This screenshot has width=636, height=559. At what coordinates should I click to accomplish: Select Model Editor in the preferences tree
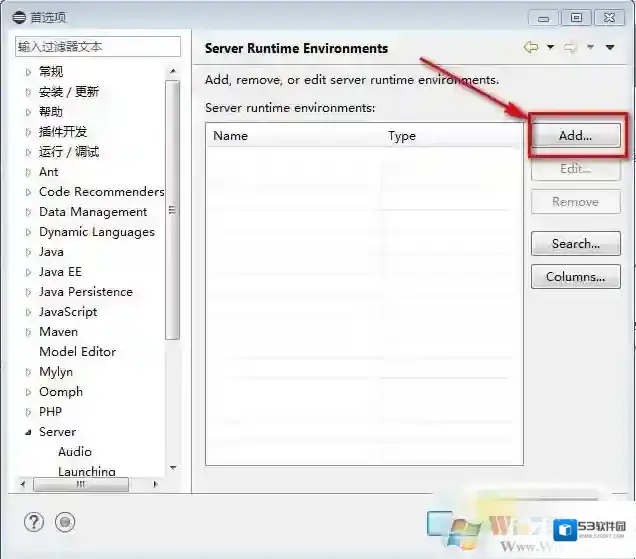pyautogui.click(x=77, y=352)
